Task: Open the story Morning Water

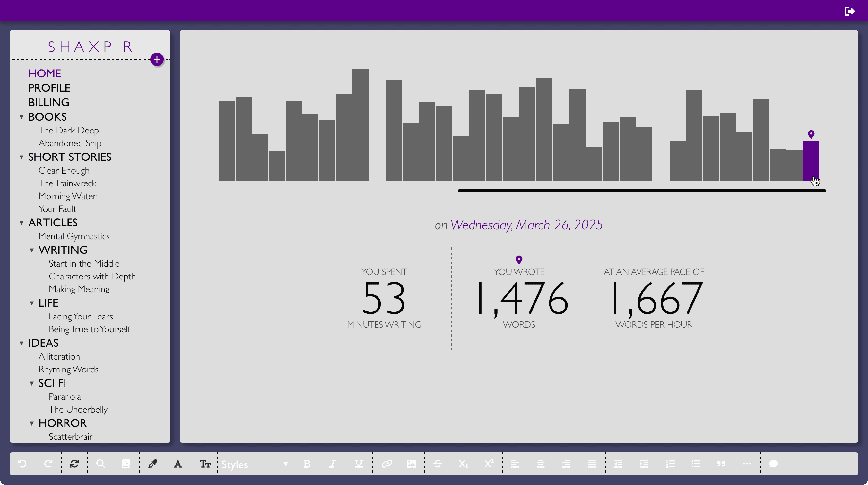Action: (67, 196)
